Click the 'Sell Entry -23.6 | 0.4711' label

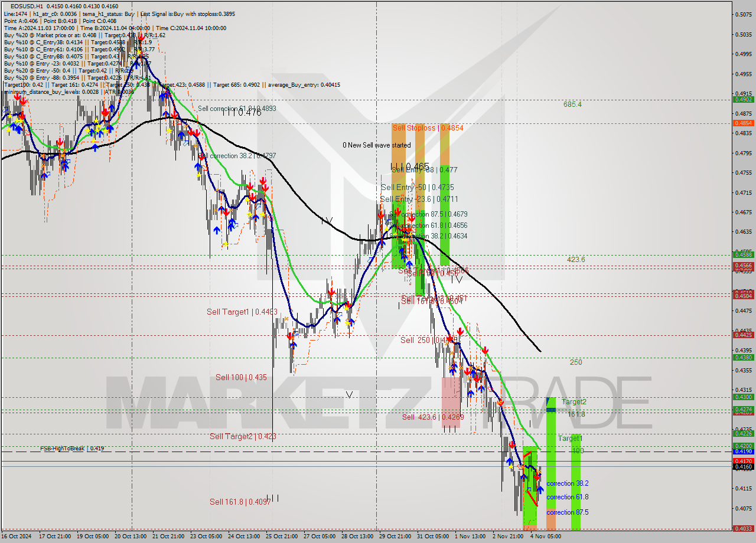[x=419, y=199]
